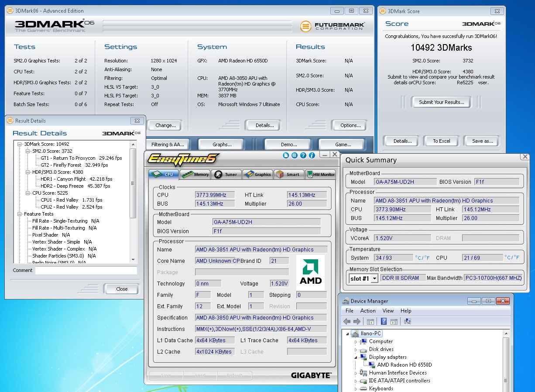The height and width of the screenshot is (392, 535).
Task: Click the To Excel button
Action: [441, 141]
